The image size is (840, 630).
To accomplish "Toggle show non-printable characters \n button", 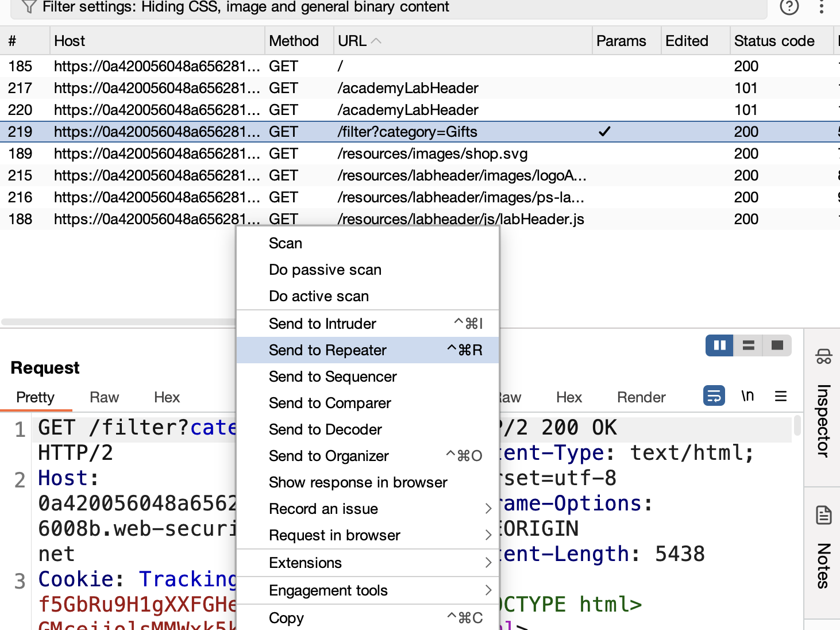I will (x=747, y=396).
